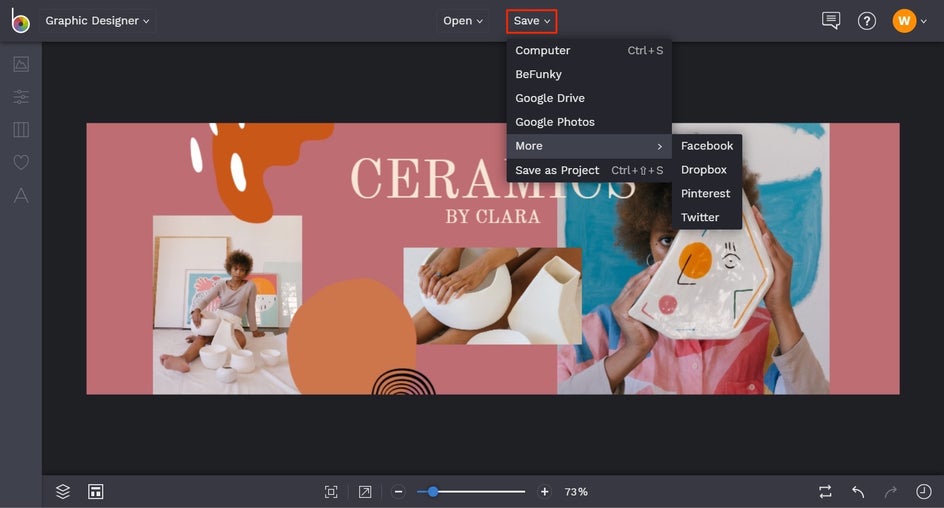Click the 73% zoom value
The height and width of the screenshot is (508, 944).
click(576, 492)
